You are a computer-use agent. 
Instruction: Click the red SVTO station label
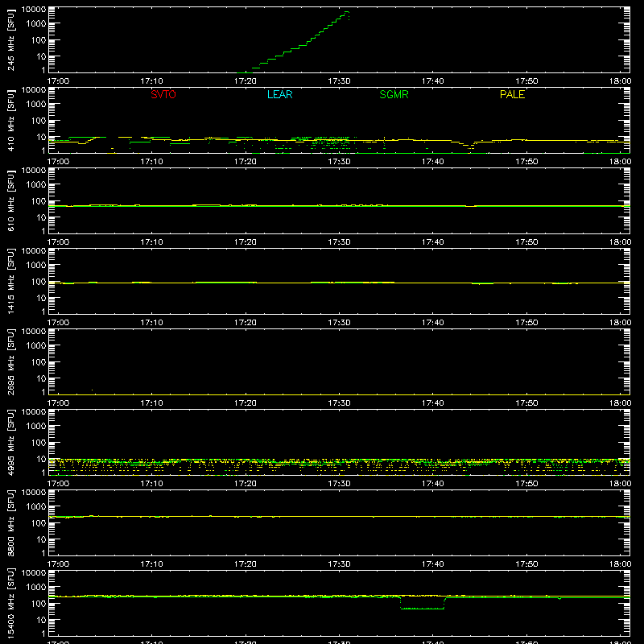coord(163,94)
